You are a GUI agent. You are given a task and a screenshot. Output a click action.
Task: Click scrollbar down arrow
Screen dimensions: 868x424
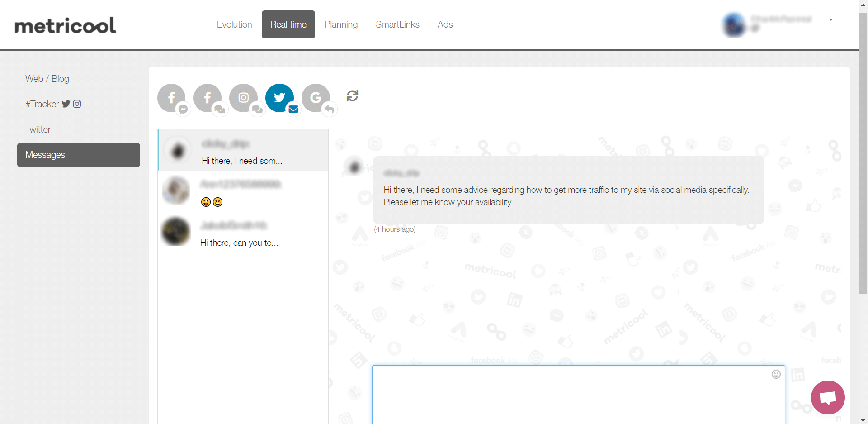(863, 420)
